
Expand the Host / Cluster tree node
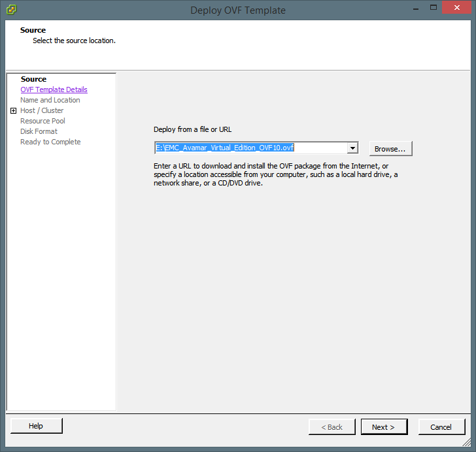[13, 111]
